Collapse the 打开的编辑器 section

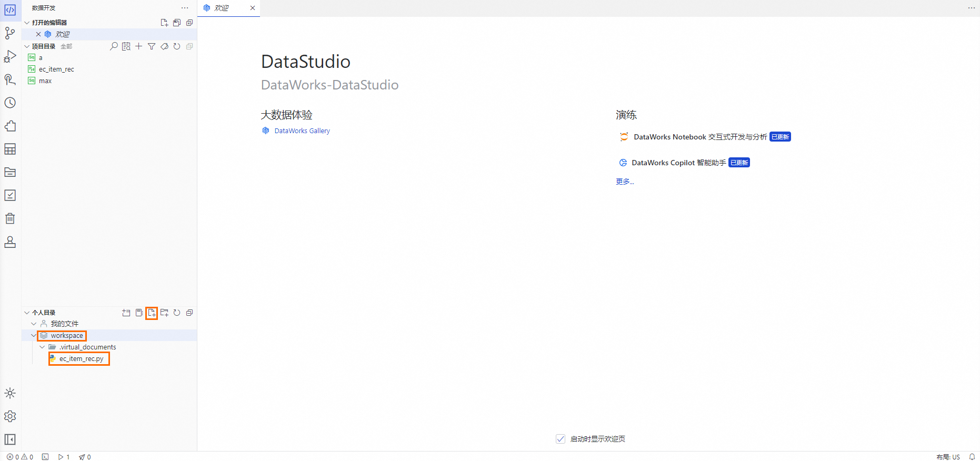coord(27,23)
